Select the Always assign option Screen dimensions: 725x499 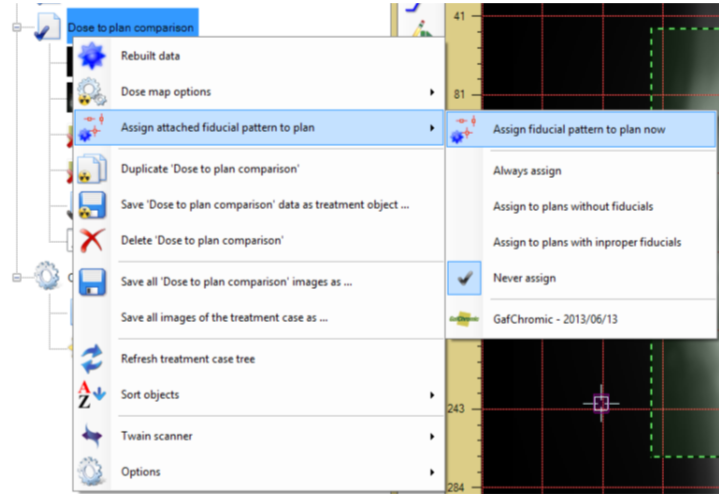pos(527,171)
